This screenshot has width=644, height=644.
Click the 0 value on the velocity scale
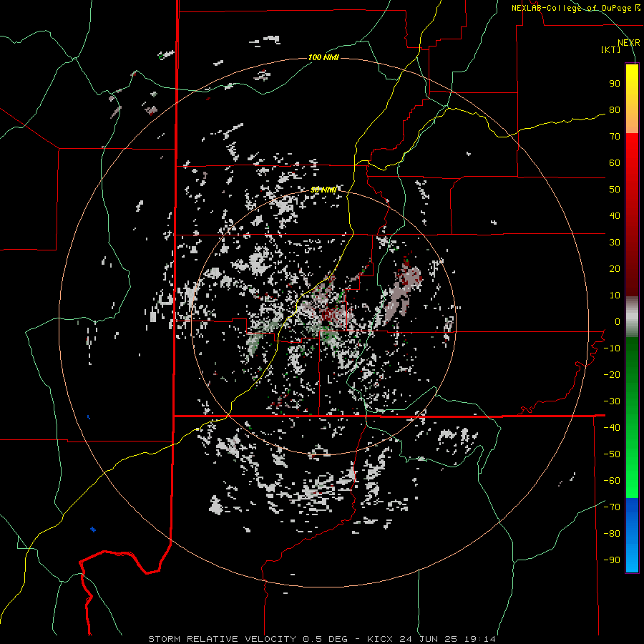coord(618,321)
